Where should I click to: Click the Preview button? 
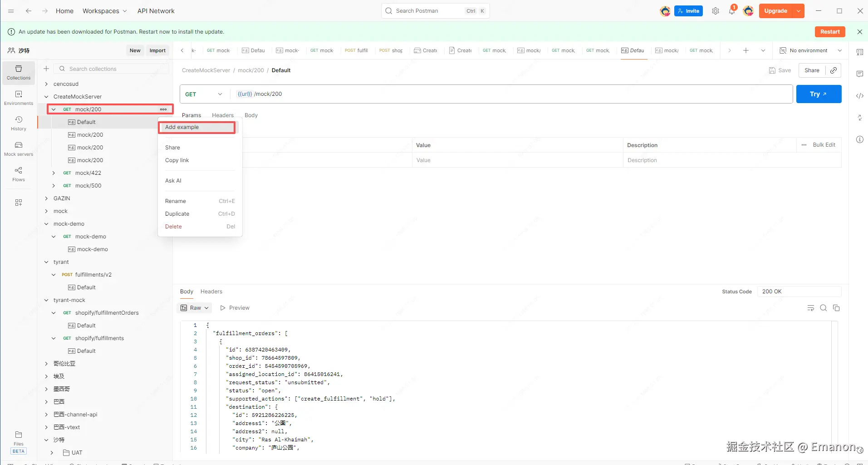click(235, 308)
